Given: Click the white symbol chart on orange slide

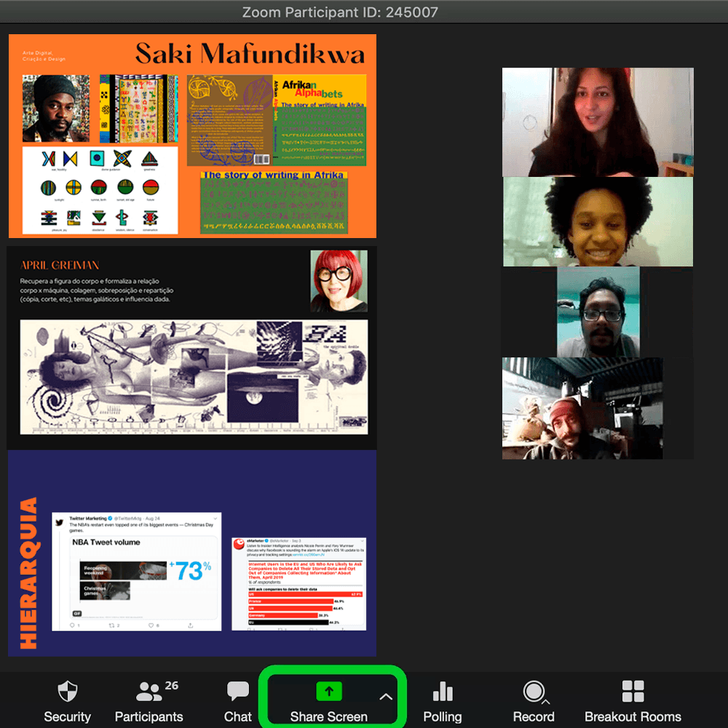Looking at the screenshot, I should (x=100, y=190).
